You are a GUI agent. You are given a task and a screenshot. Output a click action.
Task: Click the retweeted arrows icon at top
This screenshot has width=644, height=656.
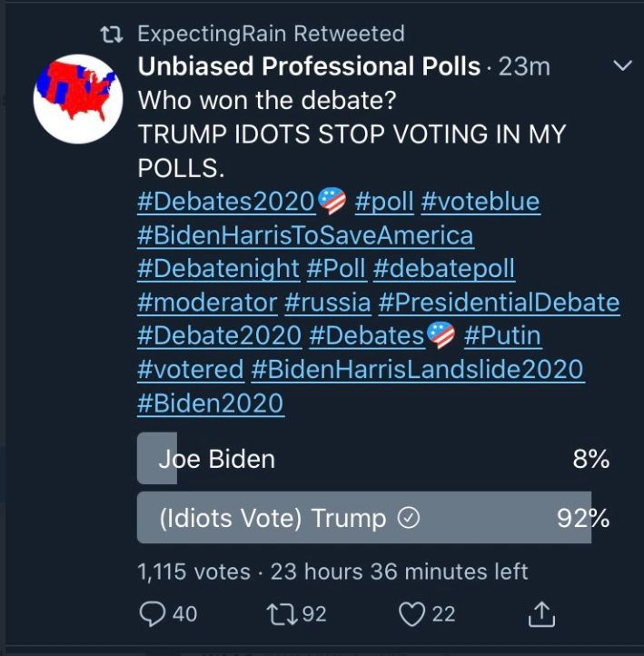click(113, 35)
